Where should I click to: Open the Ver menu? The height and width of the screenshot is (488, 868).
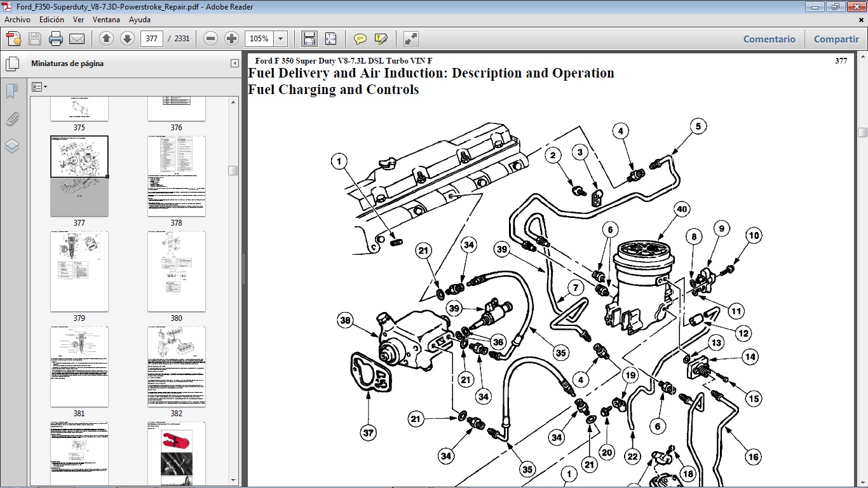78,20
